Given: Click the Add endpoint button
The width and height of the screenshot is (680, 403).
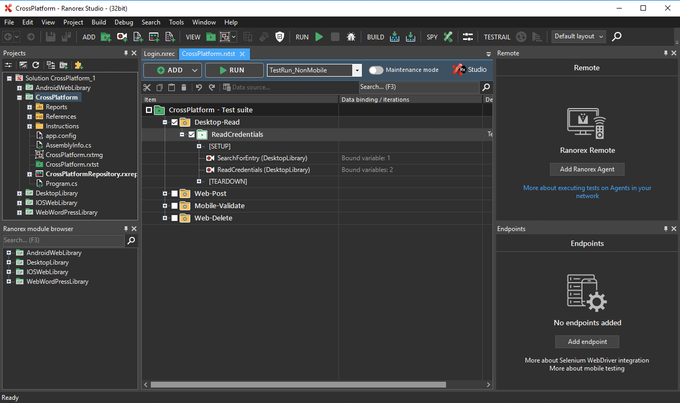Looking at the screenshot, I should click(x=587, y=342).
